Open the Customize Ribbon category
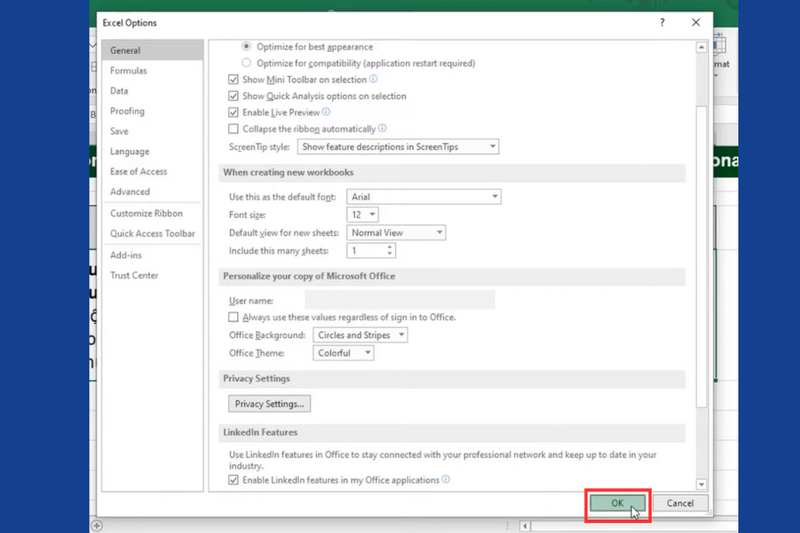Viewport: 800px width, 533px height. [x=153, y=213]
